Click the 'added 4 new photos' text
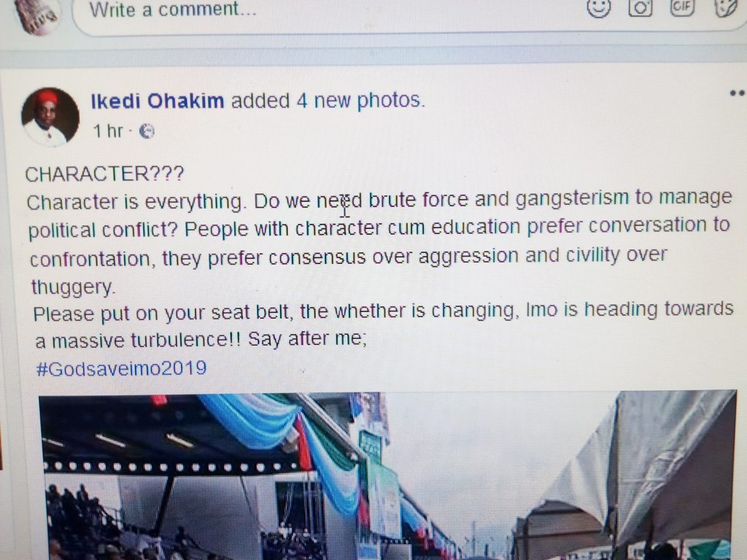Image resolution: width=747 pixels, height=560 pixels. pos(328,101)
